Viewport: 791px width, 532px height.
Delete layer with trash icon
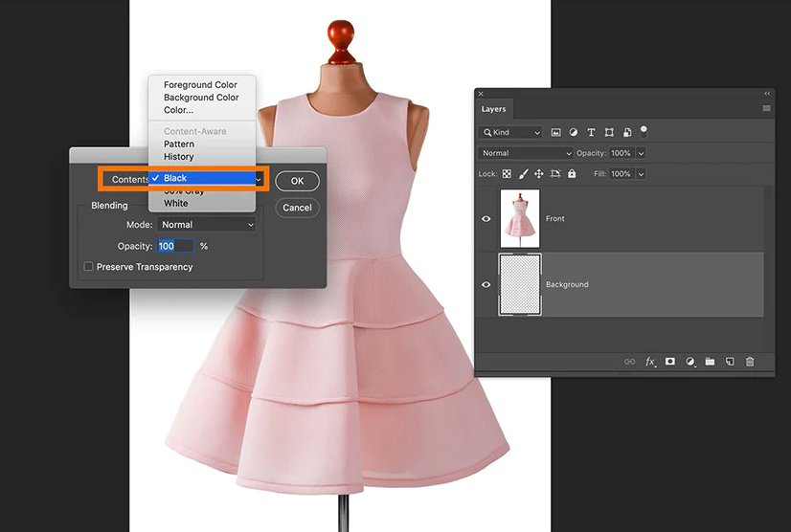[x=750, y=362]
